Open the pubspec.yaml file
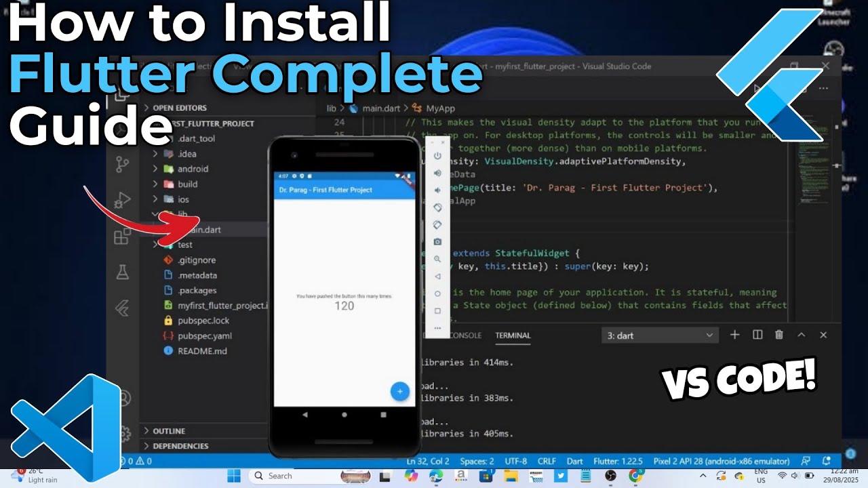This screenshot has width=868, height=488. tap(205, 336)
